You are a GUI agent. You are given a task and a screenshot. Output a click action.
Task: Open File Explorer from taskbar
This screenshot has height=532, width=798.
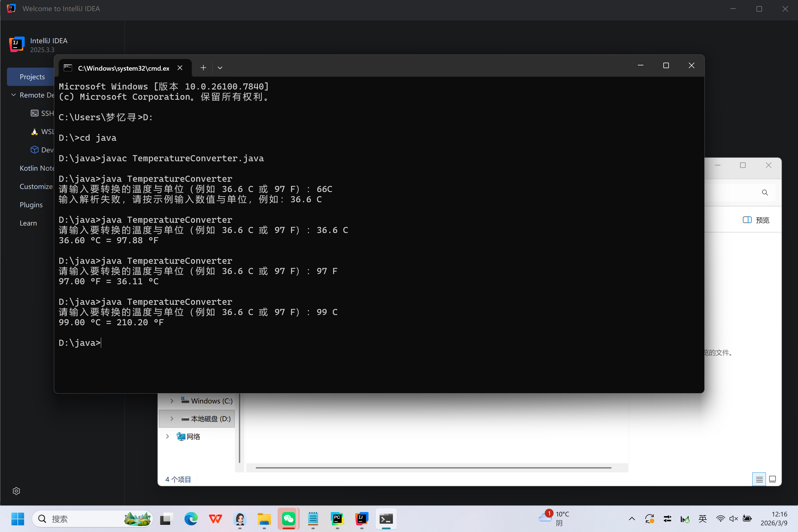264,518
